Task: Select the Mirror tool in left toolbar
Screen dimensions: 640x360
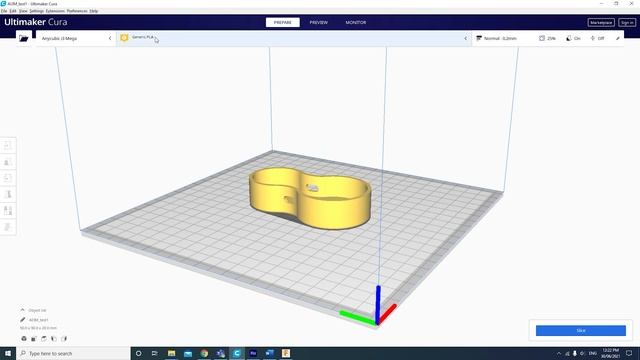Action: point(8,194)
